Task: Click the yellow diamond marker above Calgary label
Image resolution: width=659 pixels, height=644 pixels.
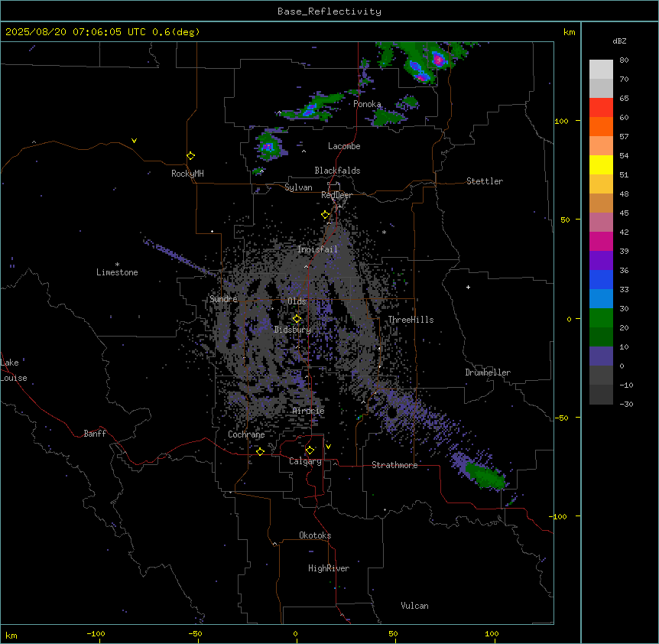Action: (310, 450)
